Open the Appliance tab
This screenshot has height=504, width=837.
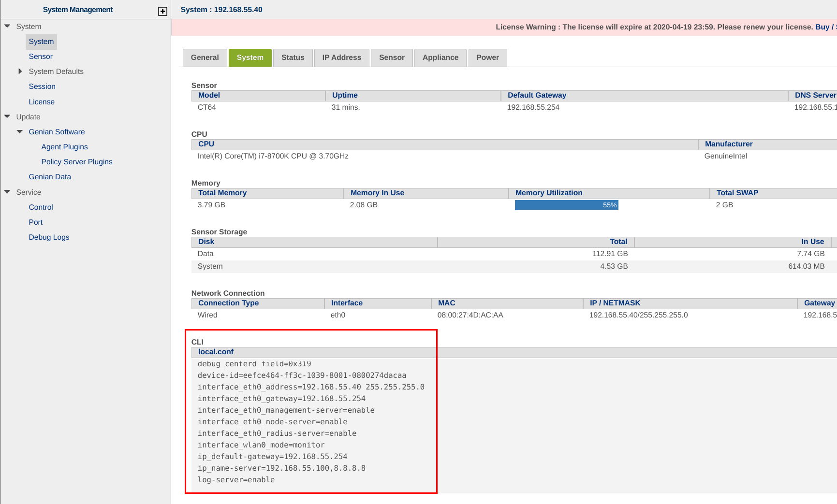tap(440, 58)
